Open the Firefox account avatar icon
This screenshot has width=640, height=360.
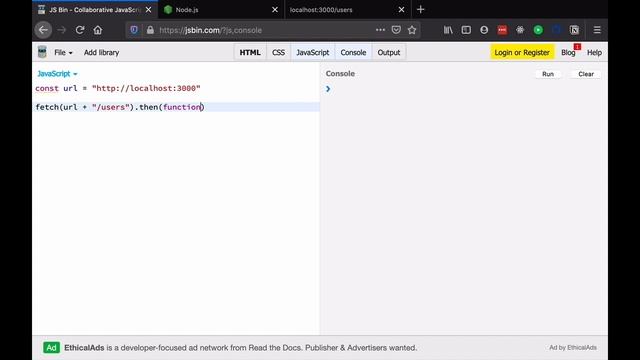484,30
